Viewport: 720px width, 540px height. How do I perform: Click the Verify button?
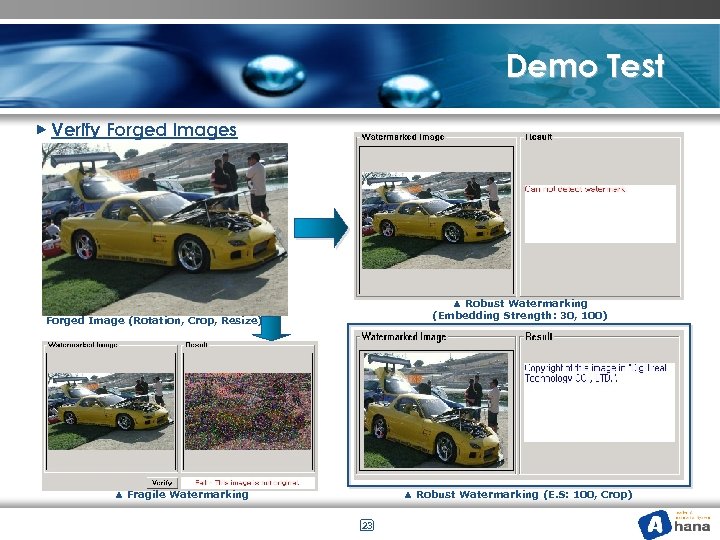click(162, 483)
